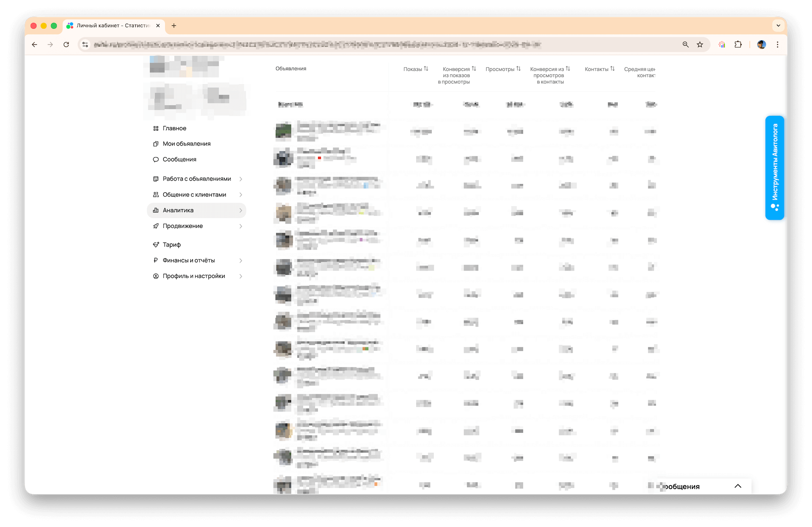Open site information icon in address bar

pos(85,44)
